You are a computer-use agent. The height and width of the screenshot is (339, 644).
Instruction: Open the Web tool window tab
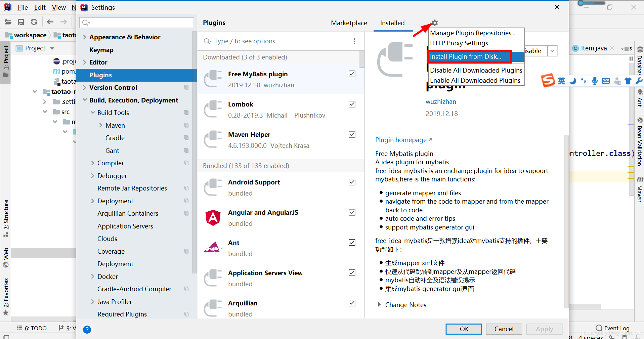pyautogui.click(x=6, y=258)
